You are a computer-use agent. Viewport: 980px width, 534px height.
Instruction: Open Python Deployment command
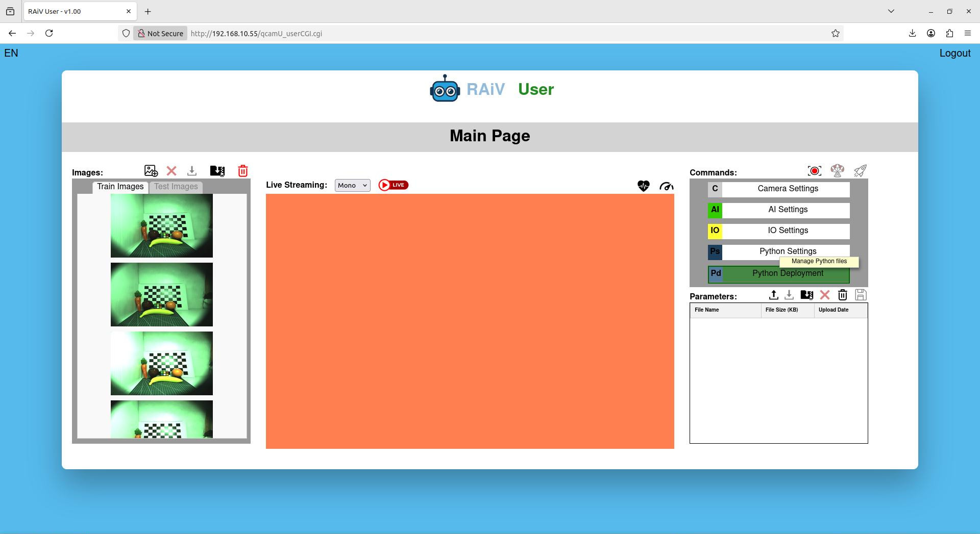788,273
